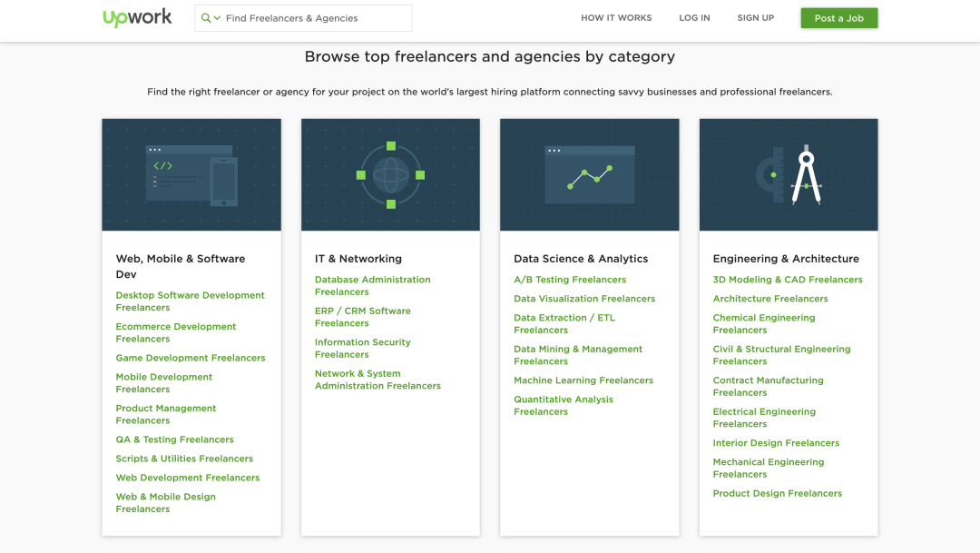Open Network & System Administration Freelancers
Image resolution: width=980 pixels, height=553 pixels.
point(377,380)
